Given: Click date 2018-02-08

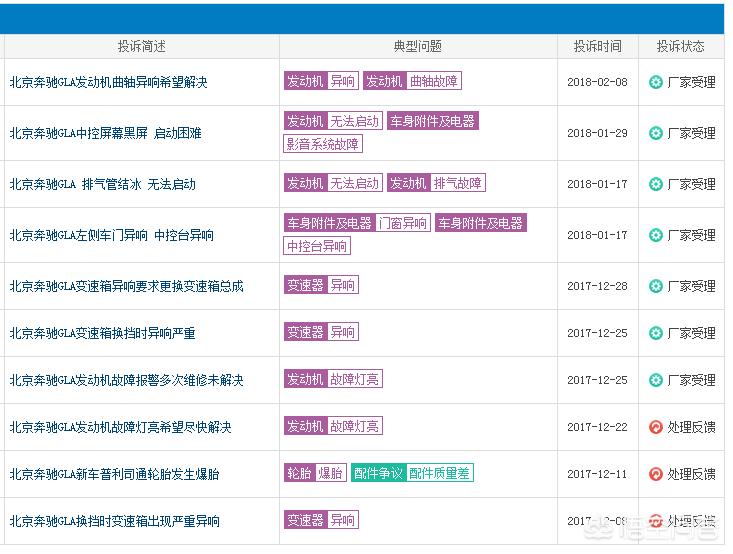Looking at the screenshot, I should (597, 82).
